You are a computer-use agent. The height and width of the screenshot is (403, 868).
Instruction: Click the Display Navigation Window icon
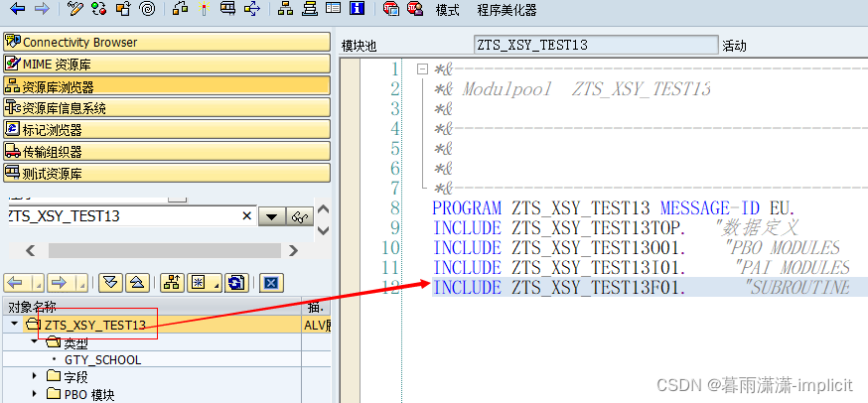309,9
